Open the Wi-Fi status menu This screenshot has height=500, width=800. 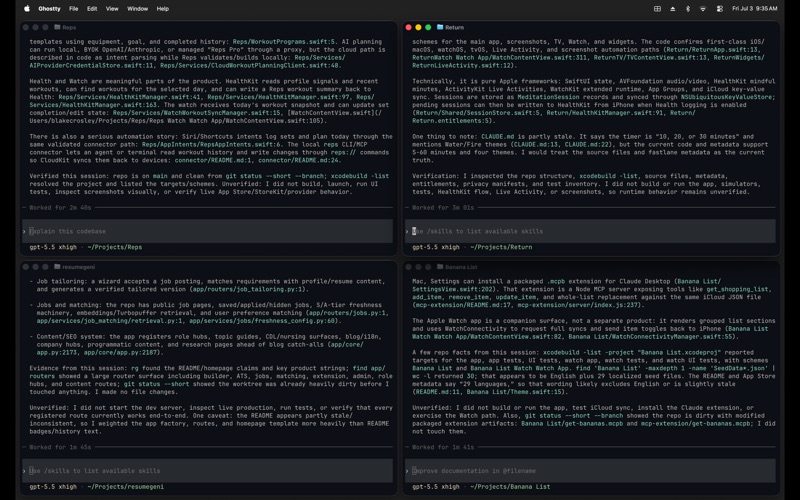[703, 9]
